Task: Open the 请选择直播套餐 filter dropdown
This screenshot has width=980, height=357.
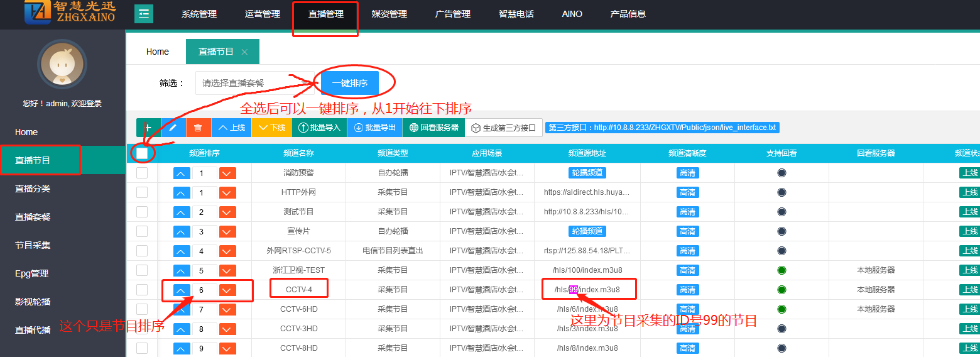Action: tap(254, 83)
